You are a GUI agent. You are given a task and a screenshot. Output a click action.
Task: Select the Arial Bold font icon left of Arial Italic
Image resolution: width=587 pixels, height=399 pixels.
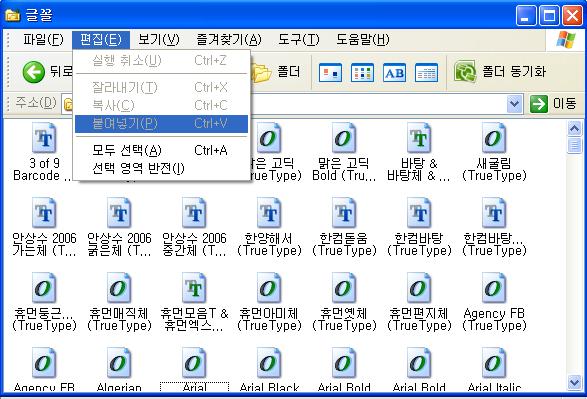[x=419, y=363]
